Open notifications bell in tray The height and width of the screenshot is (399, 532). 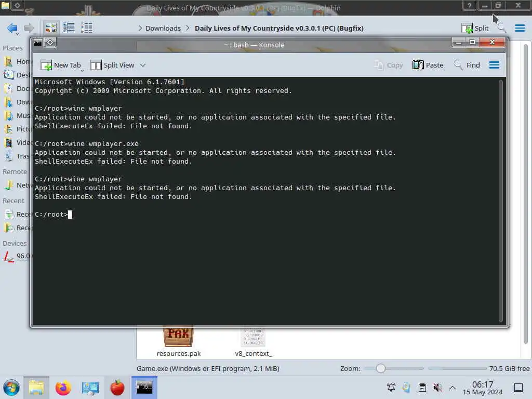click(x=391, y=388)
